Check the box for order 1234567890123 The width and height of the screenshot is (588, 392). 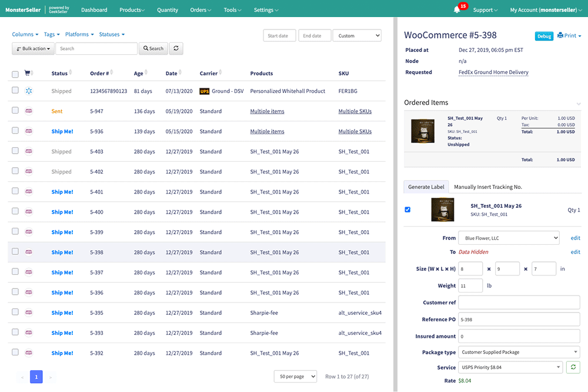15,90
